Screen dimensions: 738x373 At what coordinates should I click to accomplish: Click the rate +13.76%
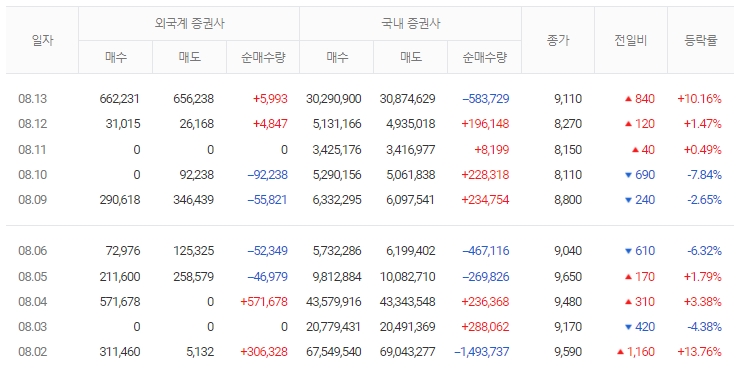tap(699, 351)
